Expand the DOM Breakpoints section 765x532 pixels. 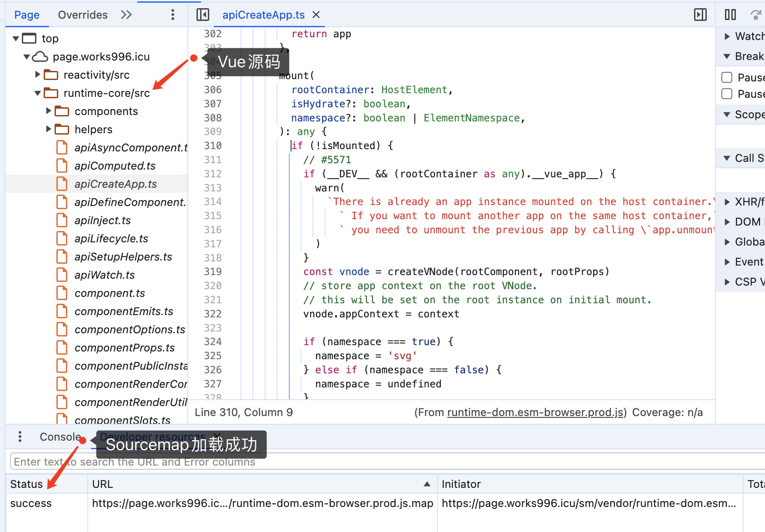pyautogui.click(x=727, y=221)
